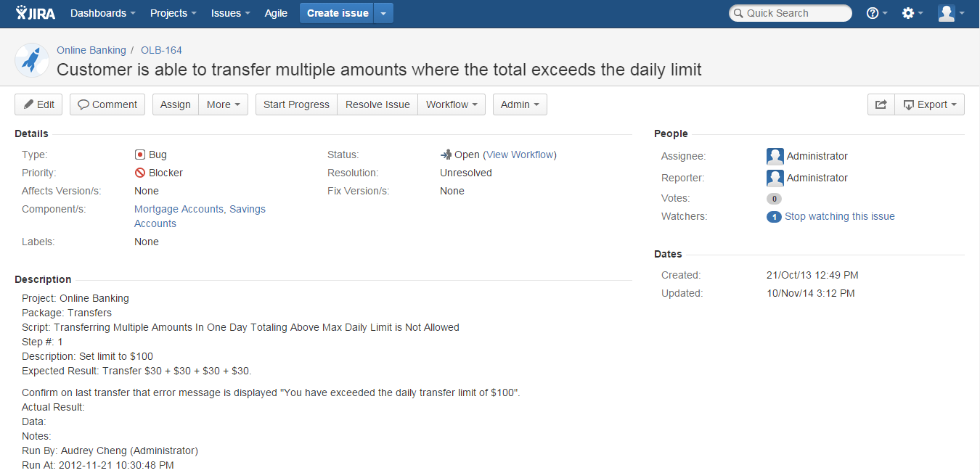Click the Online Banking rocket project avatar

click(x=31, y=60)
